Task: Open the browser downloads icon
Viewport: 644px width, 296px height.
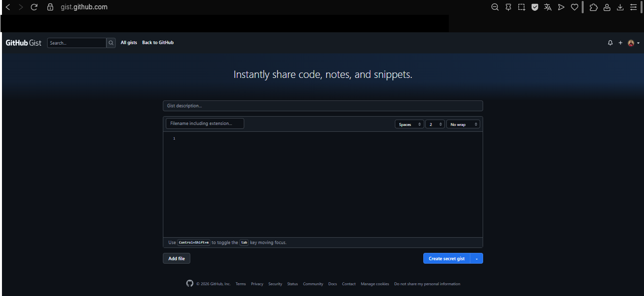Action: [620, 7]
